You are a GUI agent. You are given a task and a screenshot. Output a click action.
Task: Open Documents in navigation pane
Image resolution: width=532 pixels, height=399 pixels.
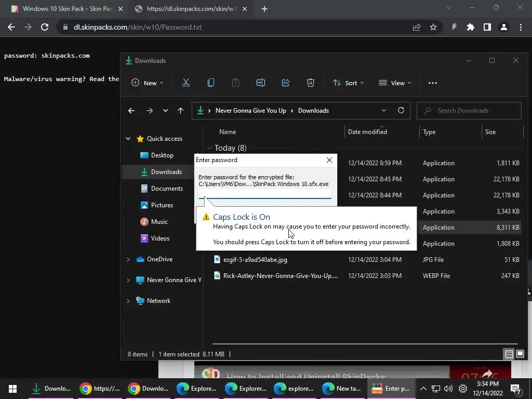pos(167,189)
